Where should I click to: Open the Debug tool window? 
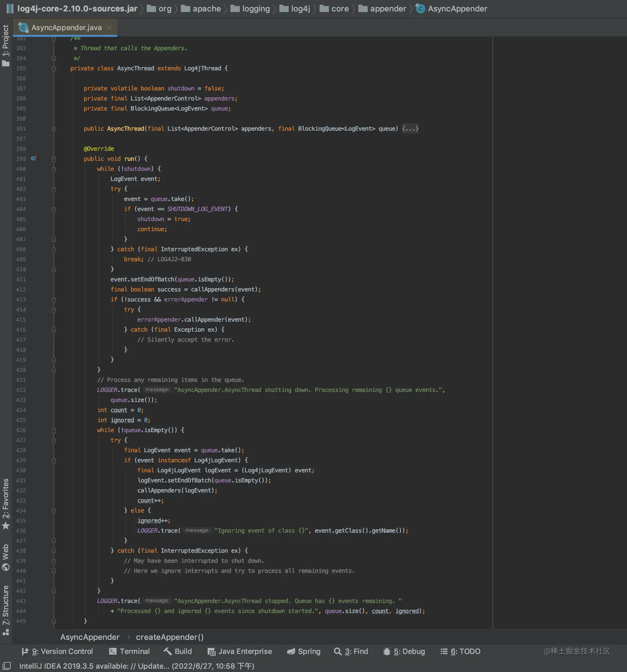pos(404,651)
